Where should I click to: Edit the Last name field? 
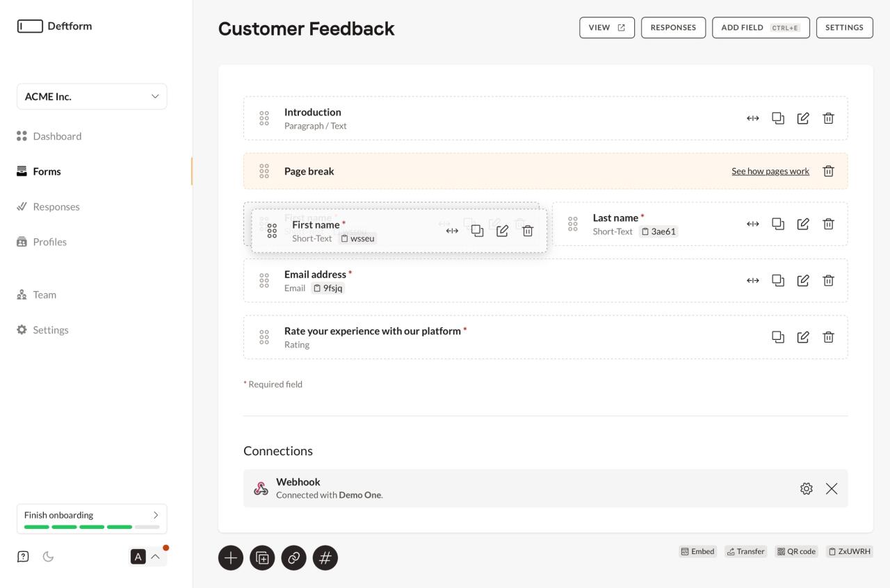pyautogui.click(x=803, y=224)
